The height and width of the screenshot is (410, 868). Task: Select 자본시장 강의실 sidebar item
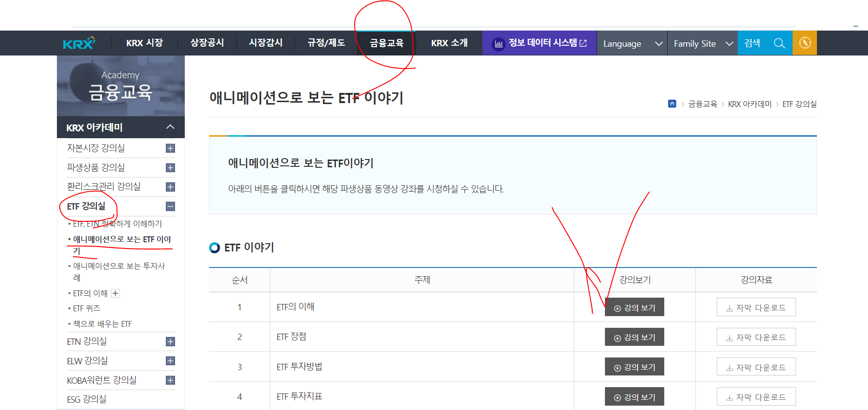click(96, 148)
